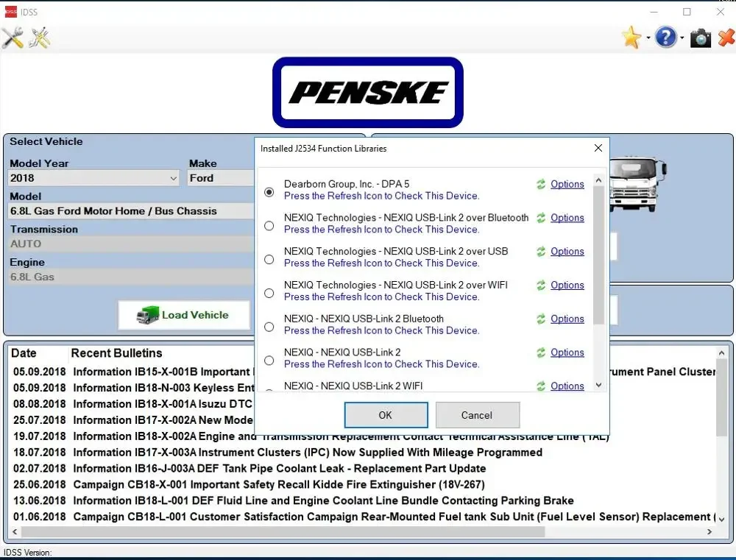Close the Installed J2534 Function Libraries dialog

(x=598, y=148)
